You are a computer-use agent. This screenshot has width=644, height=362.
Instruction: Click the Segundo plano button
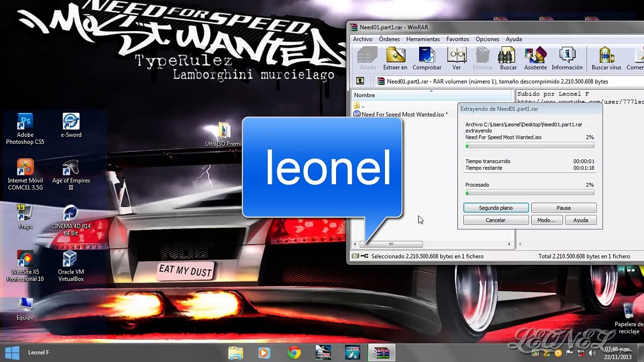pos(496,208)
